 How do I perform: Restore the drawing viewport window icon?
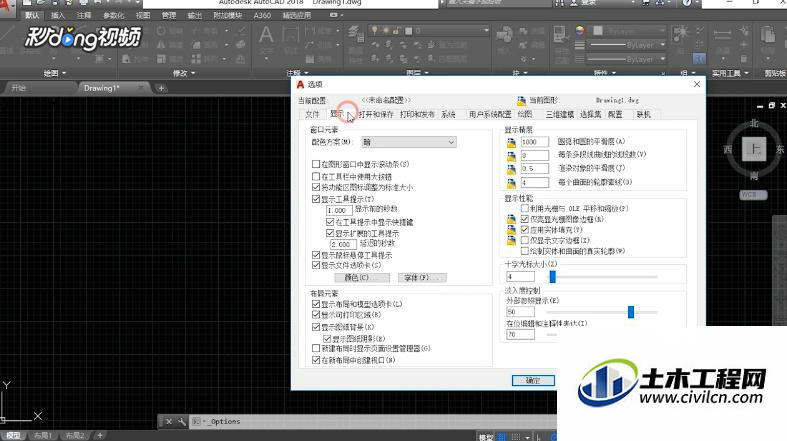pyautogui.click(x=771, y=105)
